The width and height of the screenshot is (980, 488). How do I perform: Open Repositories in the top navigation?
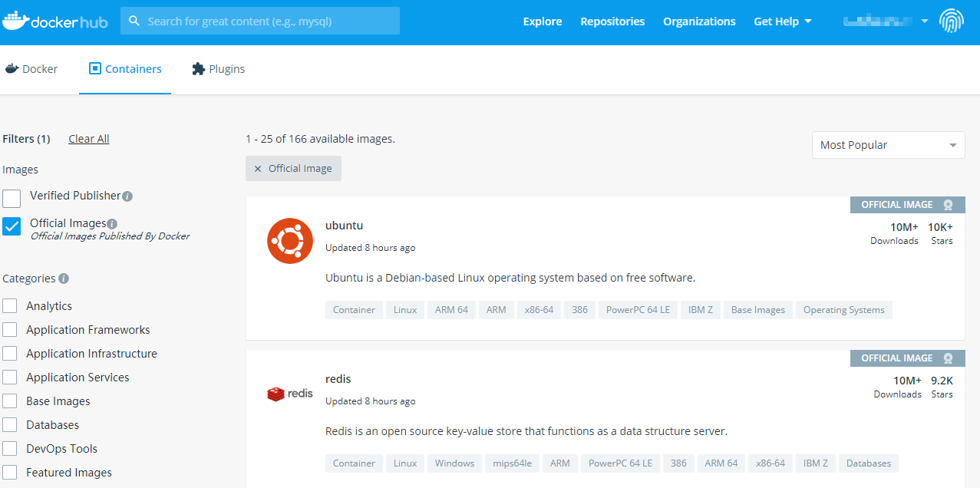pos(612,21)
